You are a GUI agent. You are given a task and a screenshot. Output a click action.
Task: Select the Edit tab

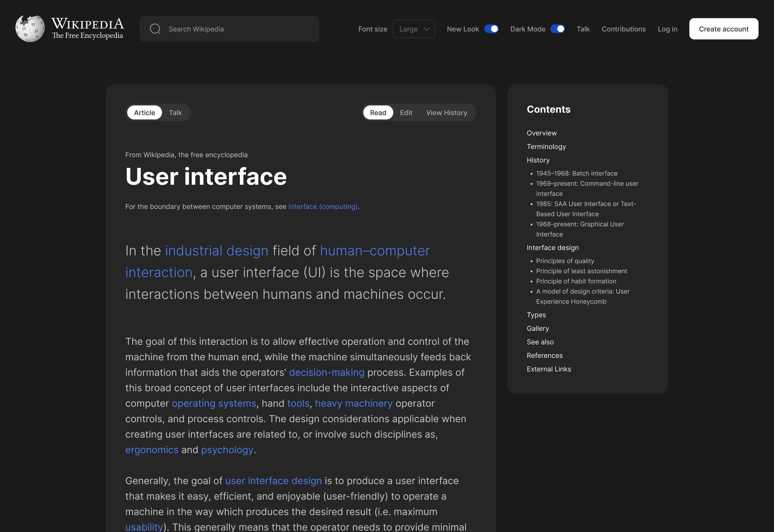[x=406, y=113]
